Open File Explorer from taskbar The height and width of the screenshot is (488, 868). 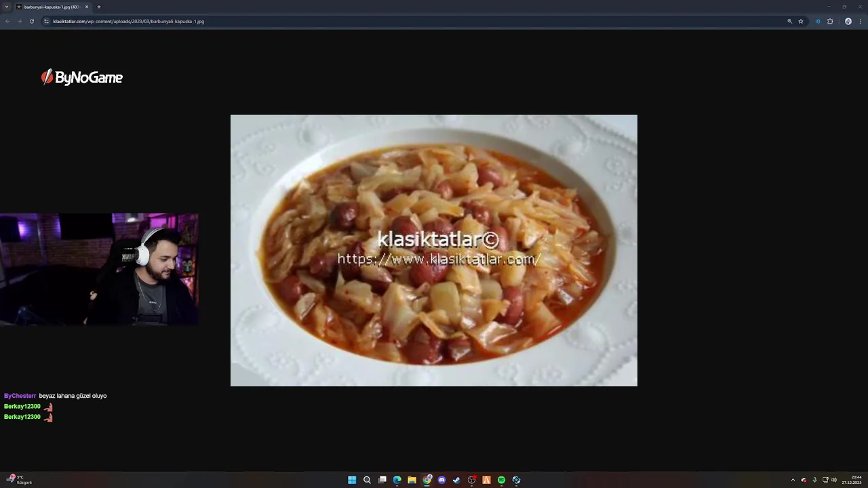coord(412,480)
